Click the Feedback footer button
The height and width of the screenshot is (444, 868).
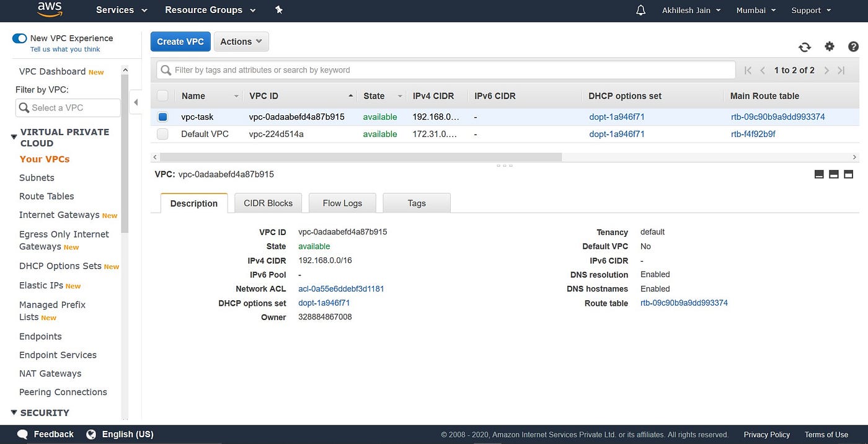(x=53, y=434)
